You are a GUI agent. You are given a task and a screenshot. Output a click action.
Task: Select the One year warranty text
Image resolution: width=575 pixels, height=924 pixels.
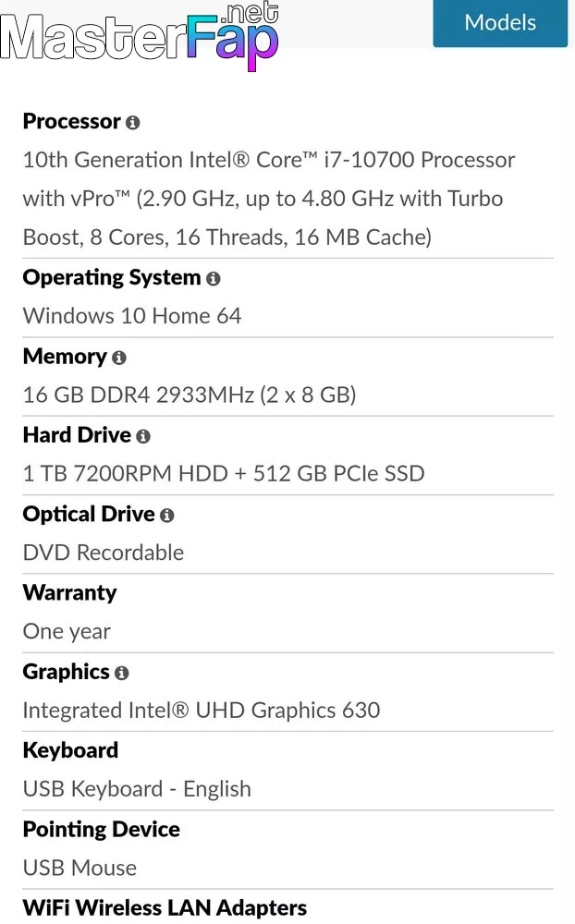(x=67, y=632)
